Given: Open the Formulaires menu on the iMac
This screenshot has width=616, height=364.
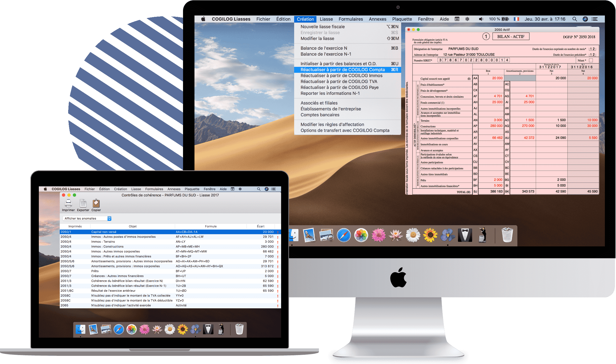Looking at the screenshot, I should [351, 19].
